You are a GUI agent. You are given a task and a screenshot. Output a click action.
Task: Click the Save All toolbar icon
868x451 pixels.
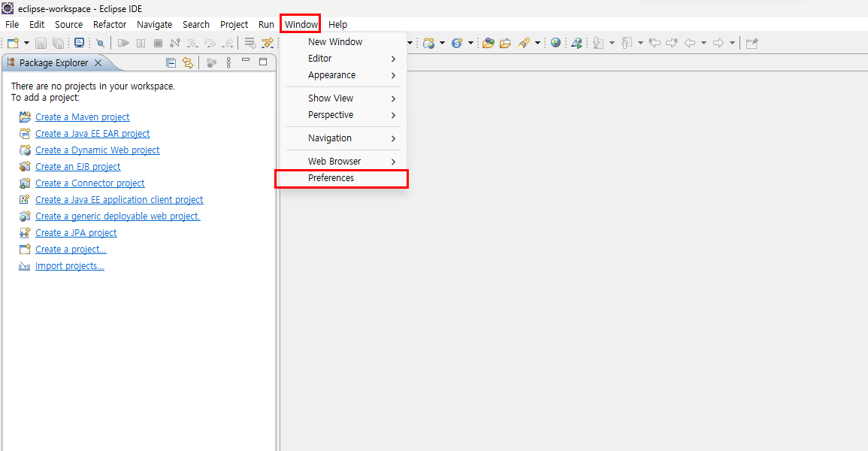58,43
